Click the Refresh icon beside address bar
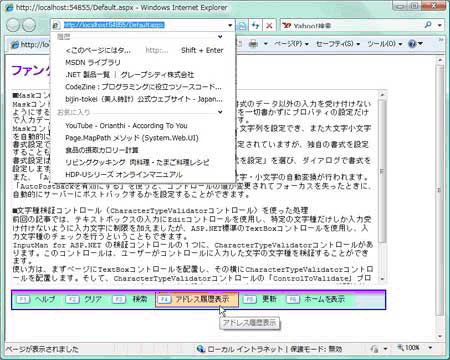 256,25
